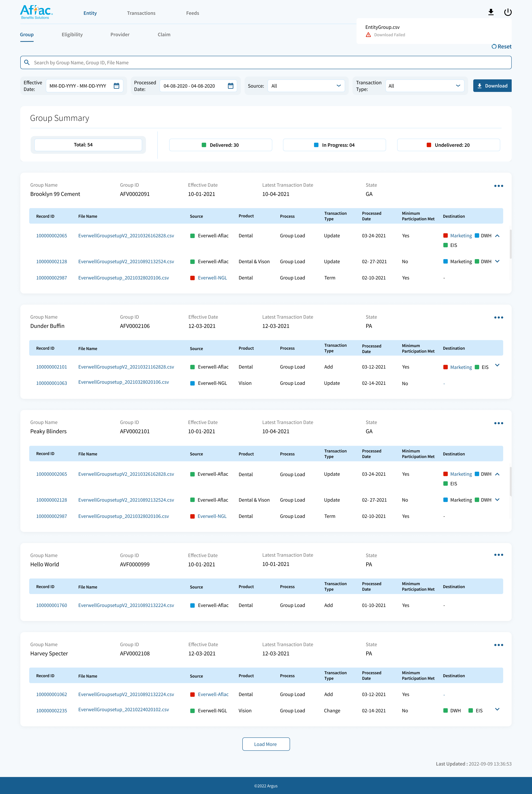Filter by Delivered: 30 status

coord(221,145)
